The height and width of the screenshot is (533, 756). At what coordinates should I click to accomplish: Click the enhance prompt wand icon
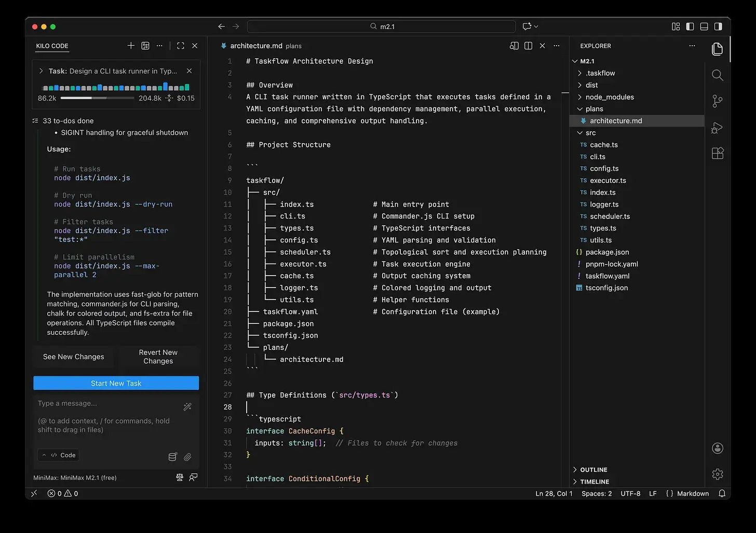187,407
